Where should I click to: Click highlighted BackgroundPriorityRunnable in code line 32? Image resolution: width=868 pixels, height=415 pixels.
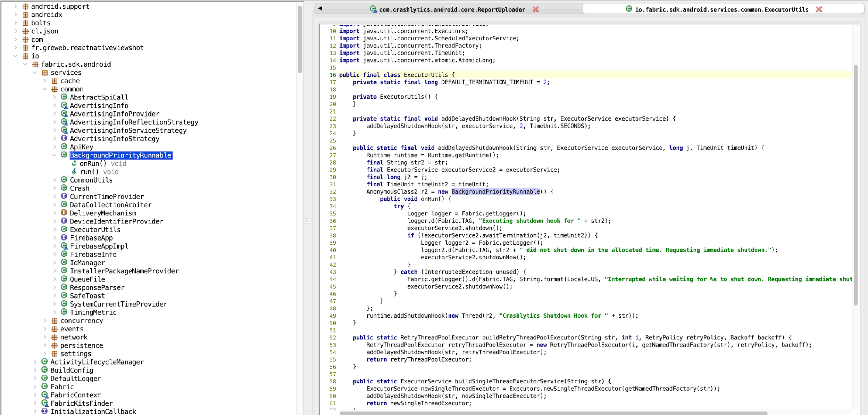click(x=495, y=192)
